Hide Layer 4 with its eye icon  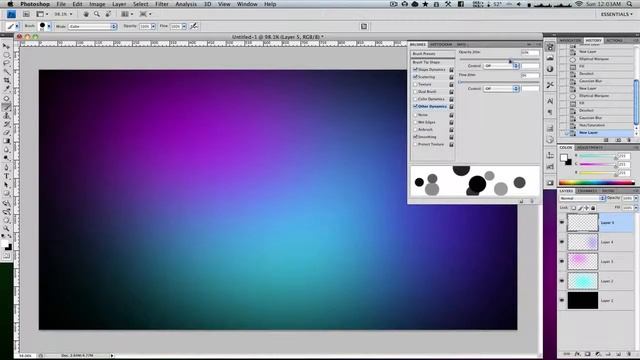coord(562,242)
